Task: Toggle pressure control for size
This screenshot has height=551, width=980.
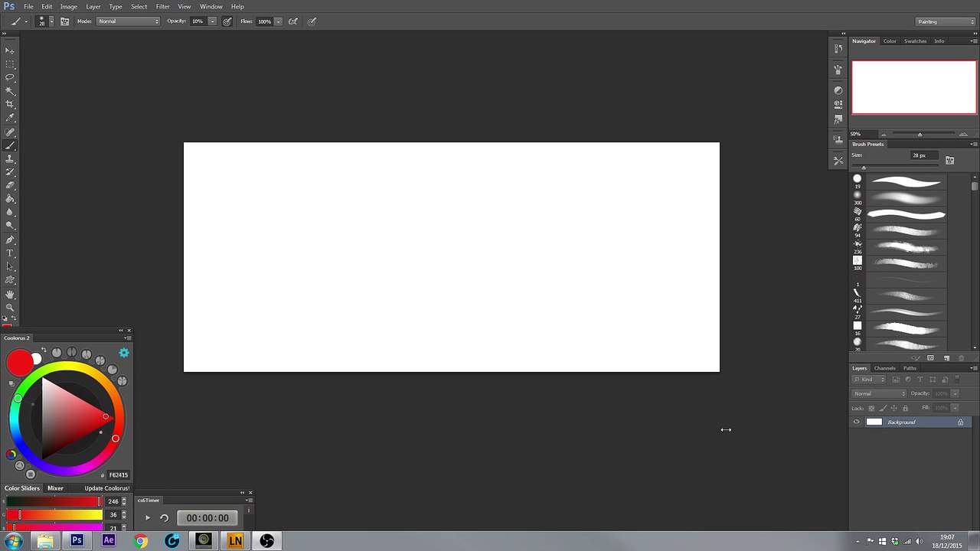Action: pos(312,21)
